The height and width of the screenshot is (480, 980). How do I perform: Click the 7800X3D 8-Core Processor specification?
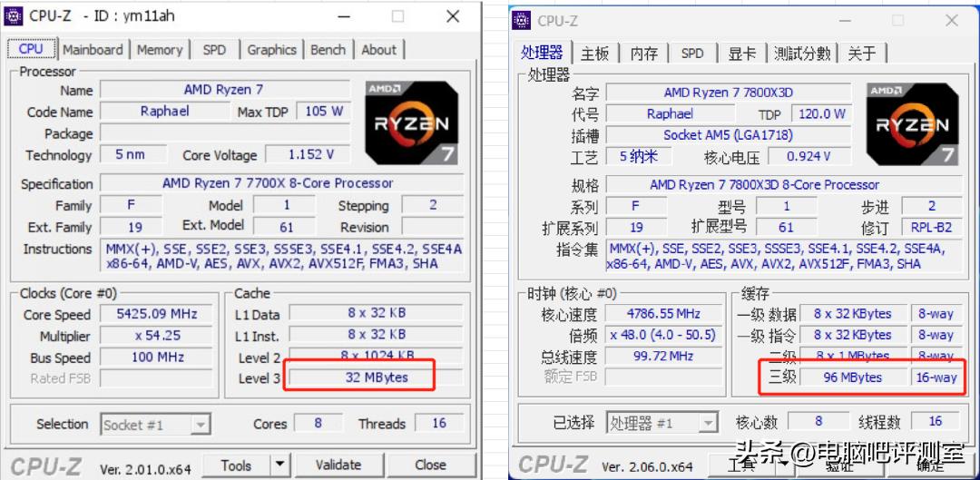(784, 184)
